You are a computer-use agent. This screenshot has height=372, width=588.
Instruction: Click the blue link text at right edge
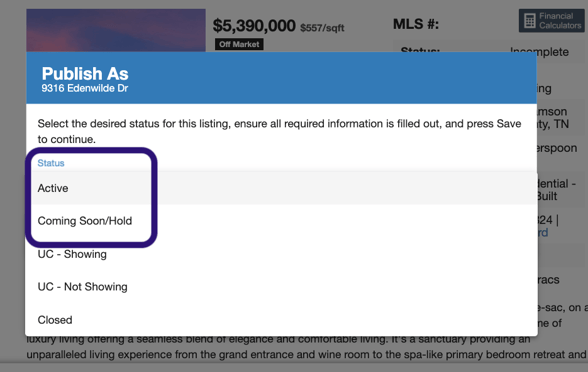543,233
